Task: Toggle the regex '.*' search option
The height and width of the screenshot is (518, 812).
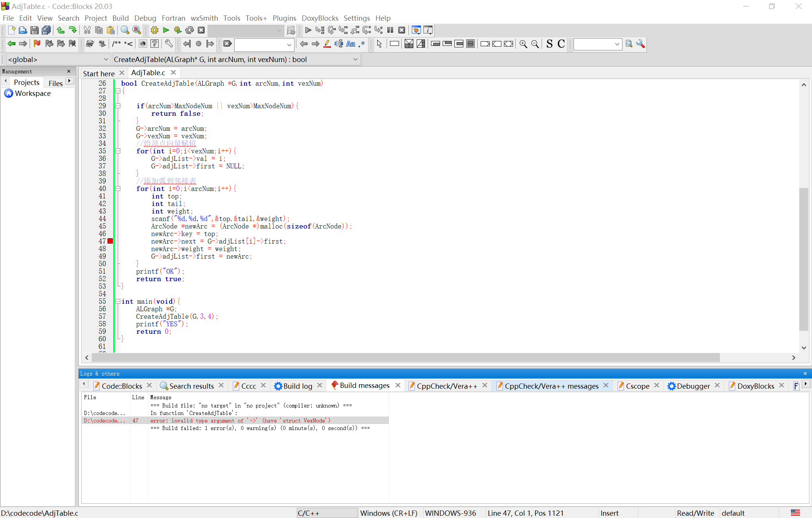Action: (x=362, y=44)
